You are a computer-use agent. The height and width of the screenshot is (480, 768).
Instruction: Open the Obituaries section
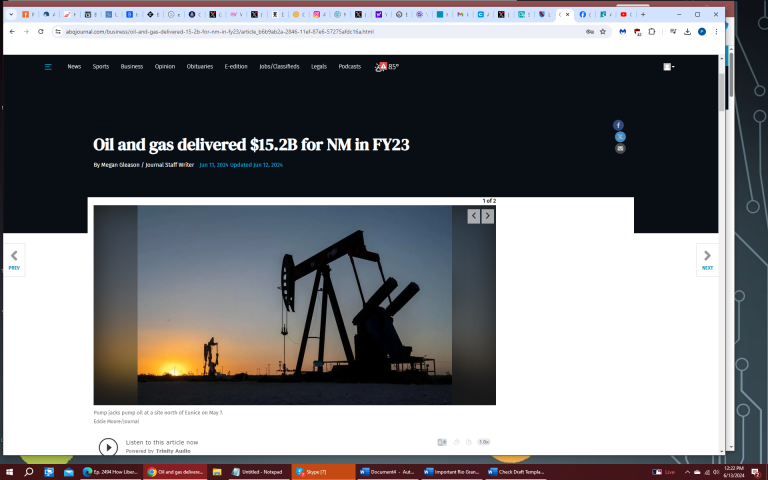click(x=199, y=67)
